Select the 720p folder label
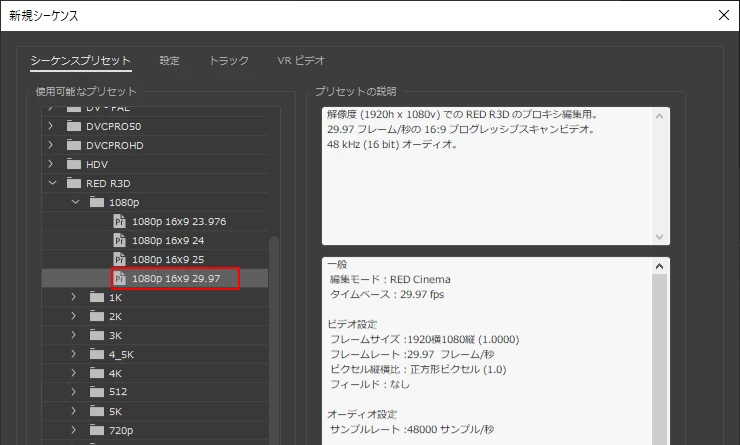The image size is (740, 445). (x=121, y=430)
